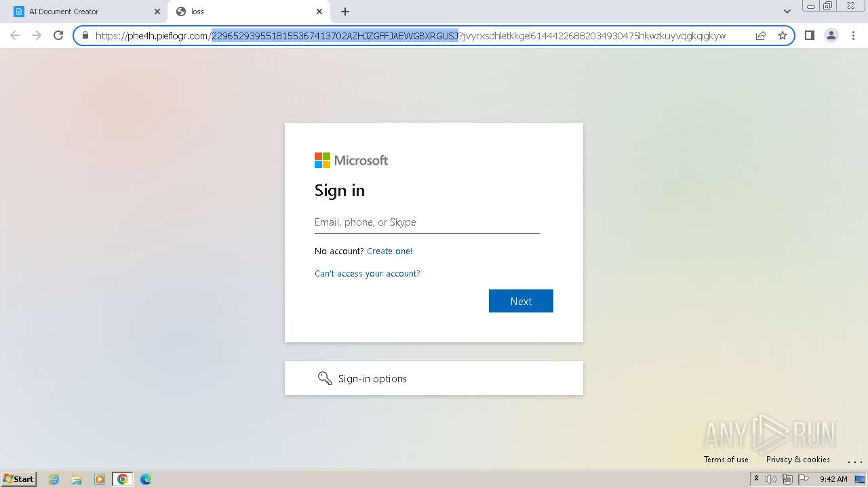868x488 pixels.
Task: Open the footer ellipsis menu
Action: pyautogui.click(x=855, y=460)
